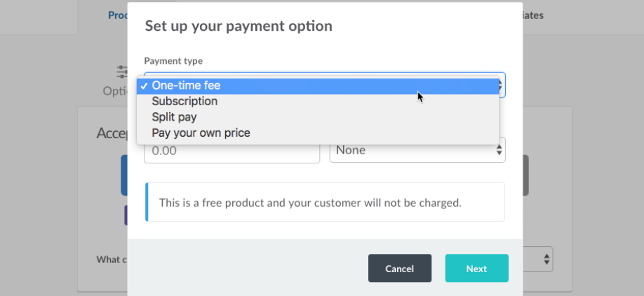Click Payment type select arrows at right edge

[x=502, y=86]
